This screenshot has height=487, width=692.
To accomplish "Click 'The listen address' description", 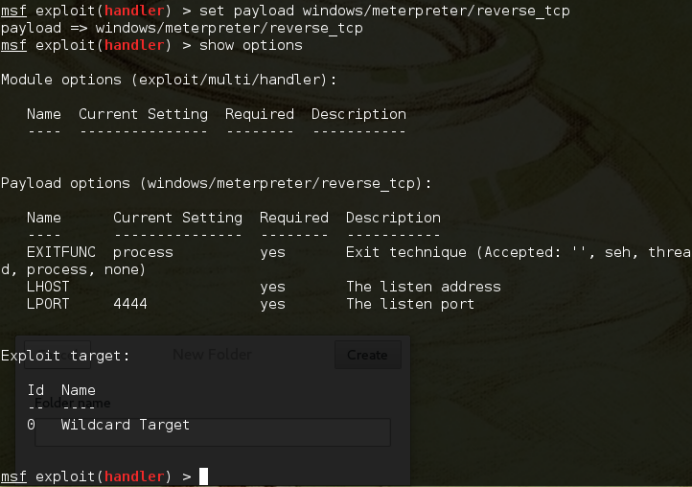I will point(424,287).
